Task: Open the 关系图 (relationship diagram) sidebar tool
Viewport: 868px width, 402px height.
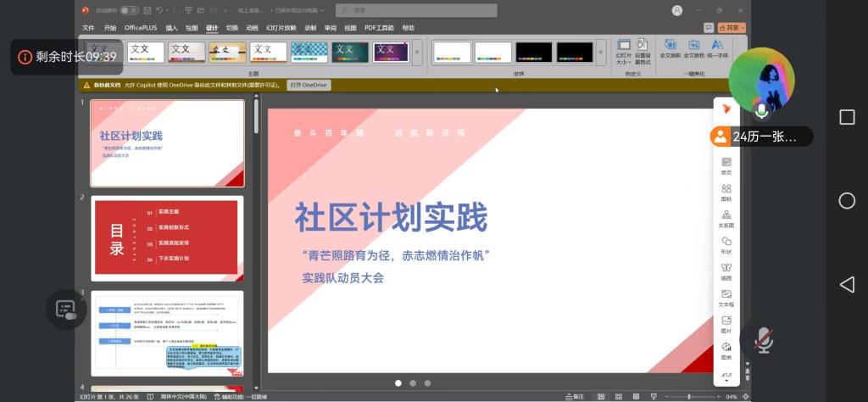Action: point(726,219)
